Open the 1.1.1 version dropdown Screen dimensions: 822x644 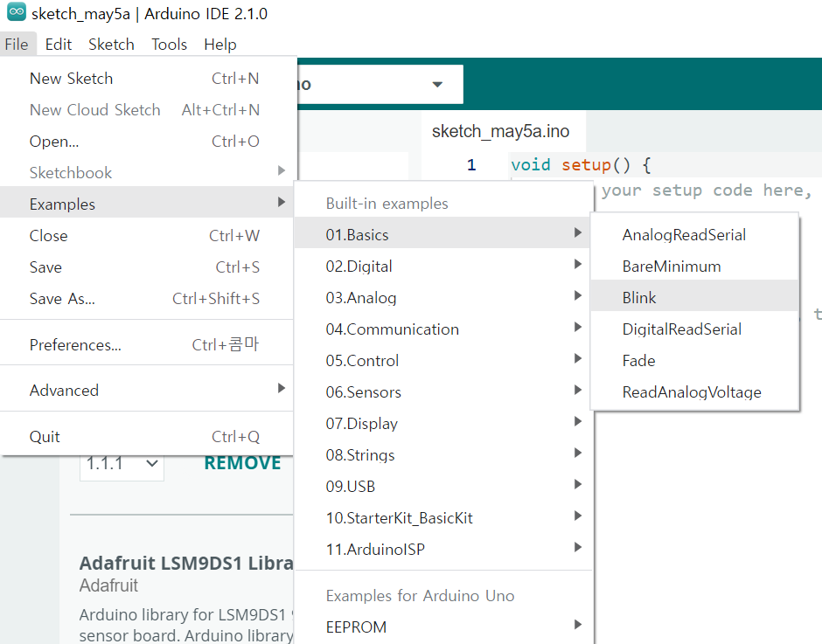coord(122,464)
